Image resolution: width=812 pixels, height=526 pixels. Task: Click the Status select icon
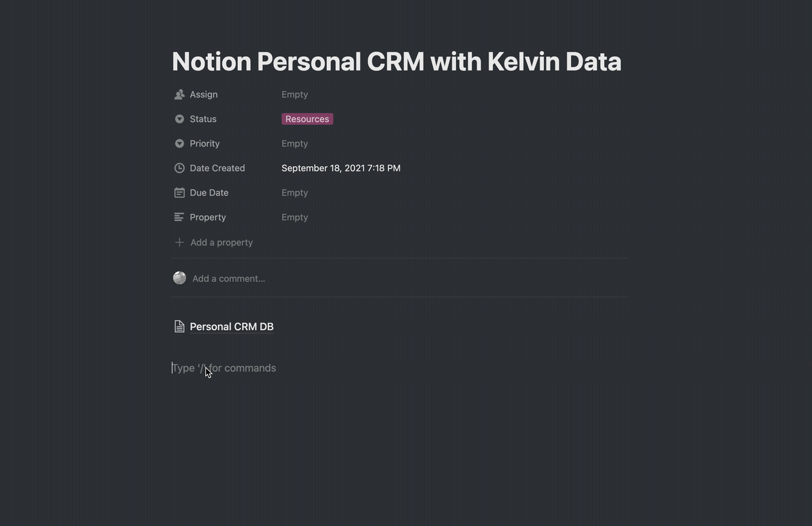(x=180, y=119)
